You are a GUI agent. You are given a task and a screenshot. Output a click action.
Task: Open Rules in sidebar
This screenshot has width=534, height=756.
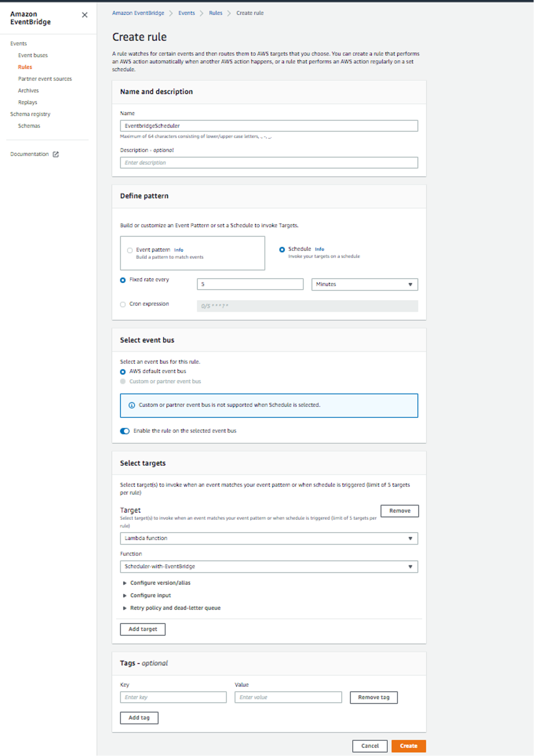point(25,67)
